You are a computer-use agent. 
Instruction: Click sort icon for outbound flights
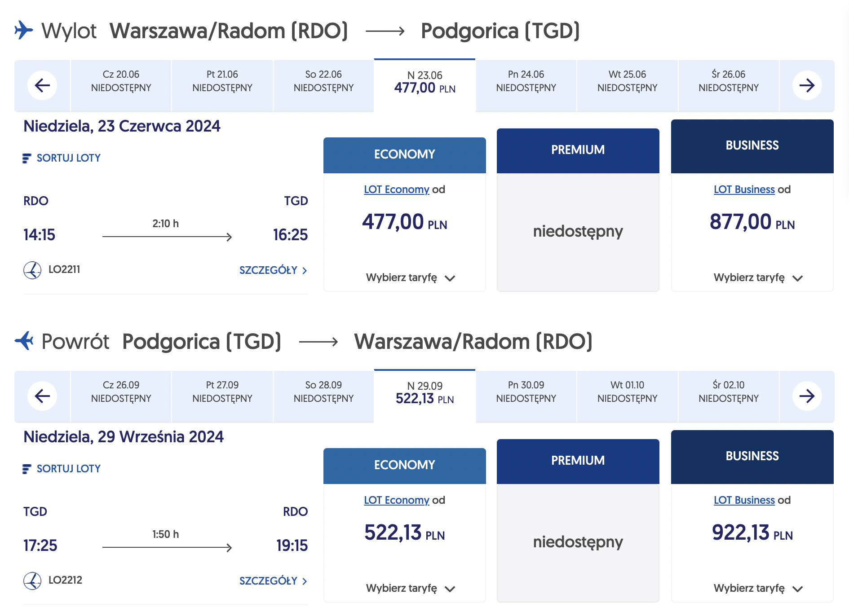(27, 158)
